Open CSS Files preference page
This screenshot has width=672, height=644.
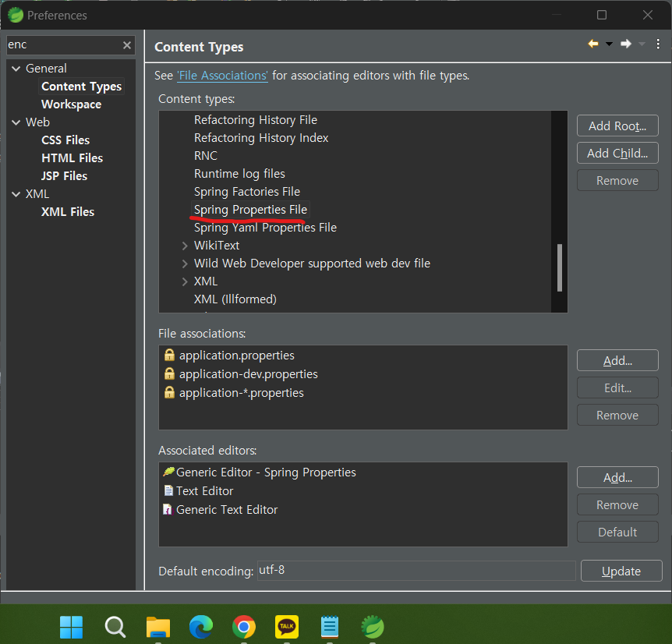pyautogui.click(x=65, y=140)
